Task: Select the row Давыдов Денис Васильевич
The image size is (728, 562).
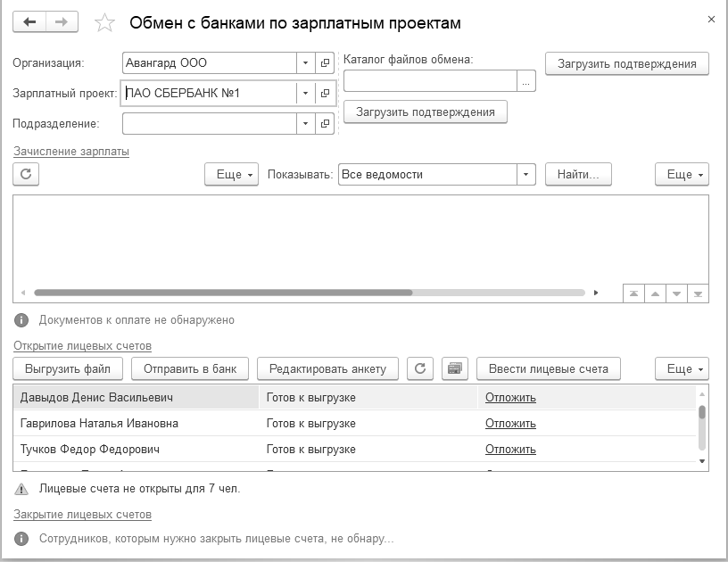Action: click(355, 397)
